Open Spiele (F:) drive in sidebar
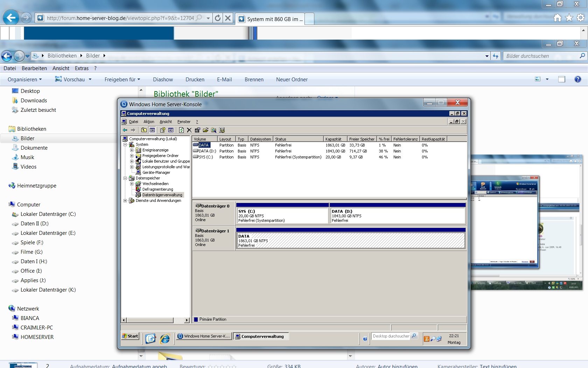 click(32, 243)
